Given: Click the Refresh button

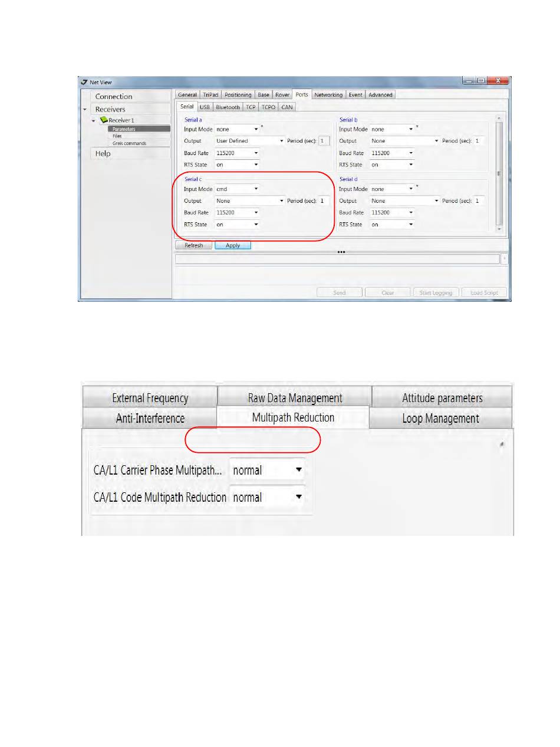Looking at the screenshot, I should point(193,246).
